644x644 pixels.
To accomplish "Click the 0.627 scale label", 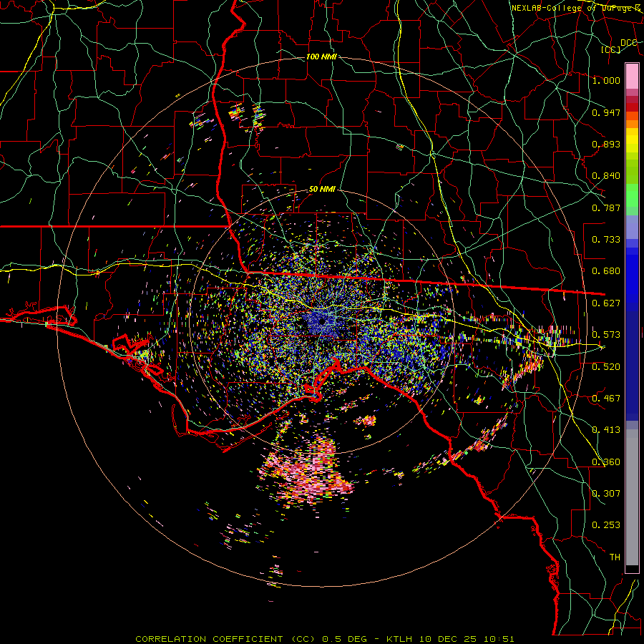I will click(x=606, y=303).
